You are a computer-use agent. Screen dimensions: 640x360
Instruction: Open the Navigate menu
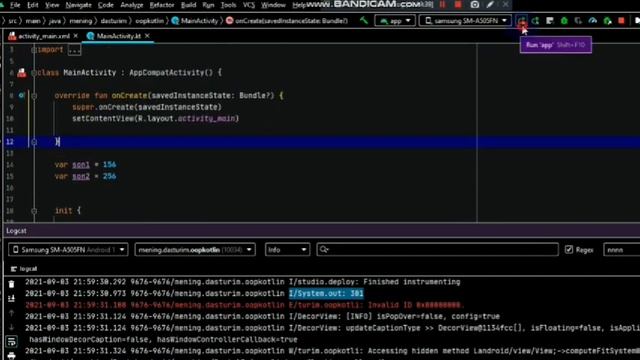(x=78, y=5)
